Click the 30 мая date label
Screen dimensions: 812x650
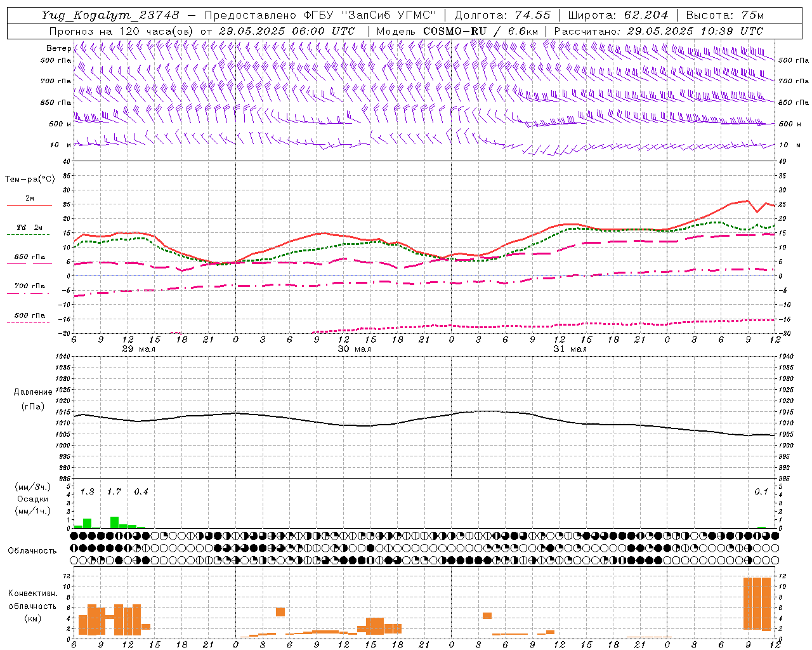coord(355,349)
